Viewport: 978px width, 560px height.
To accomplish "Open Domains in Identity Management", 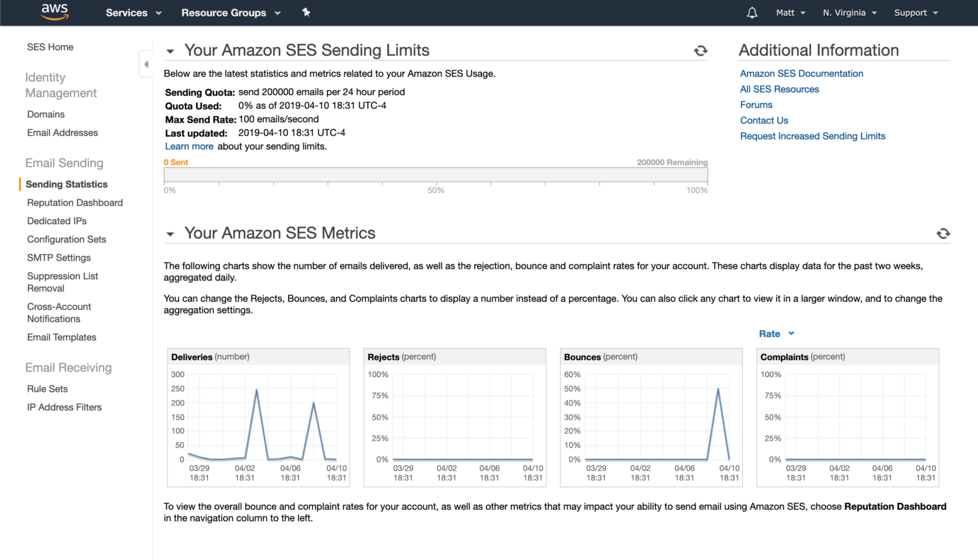I will [46, 114].
